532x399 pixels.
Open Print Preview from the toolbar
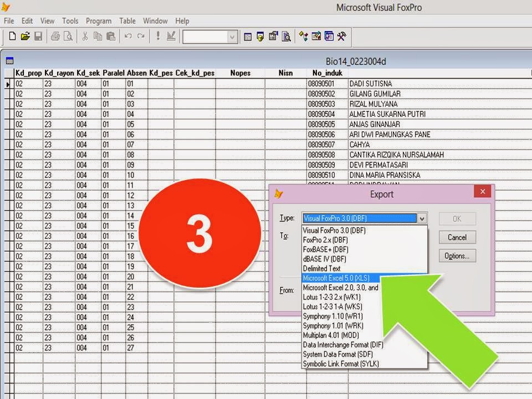(69, 37)
